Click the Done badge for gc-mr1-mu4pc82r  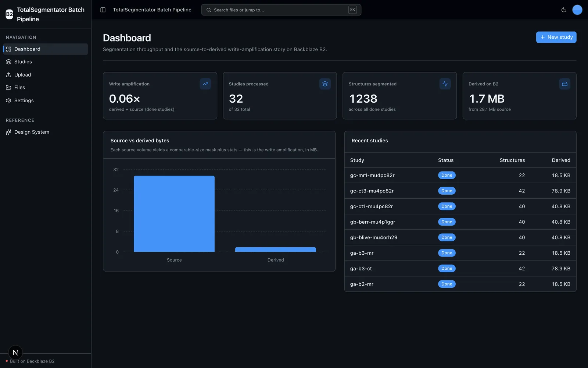click(447, 176)
